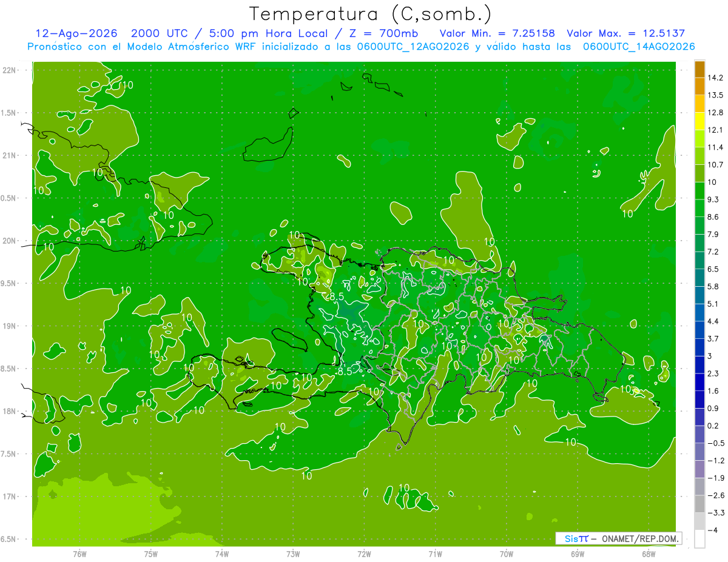
Task: Click the "68W" longitude axis label
Action: [x=649, y=554]
